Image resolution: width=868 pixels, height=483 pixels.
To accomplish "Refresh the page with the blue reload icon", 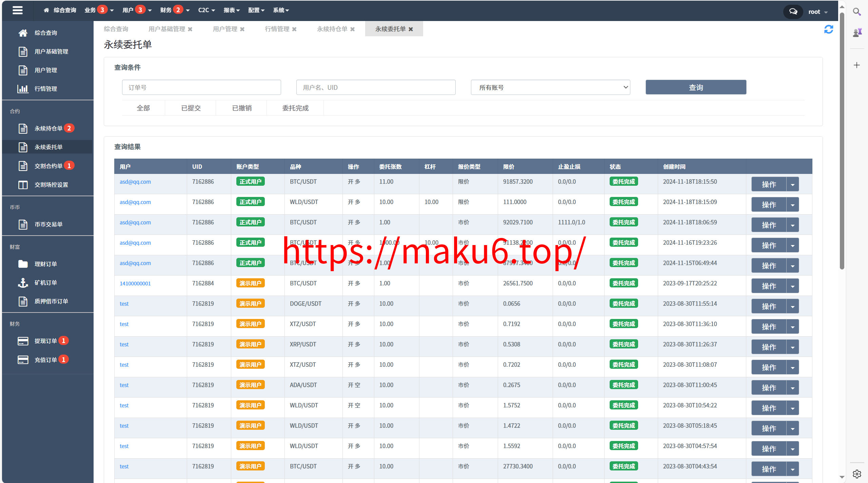I will coord(828,29).
